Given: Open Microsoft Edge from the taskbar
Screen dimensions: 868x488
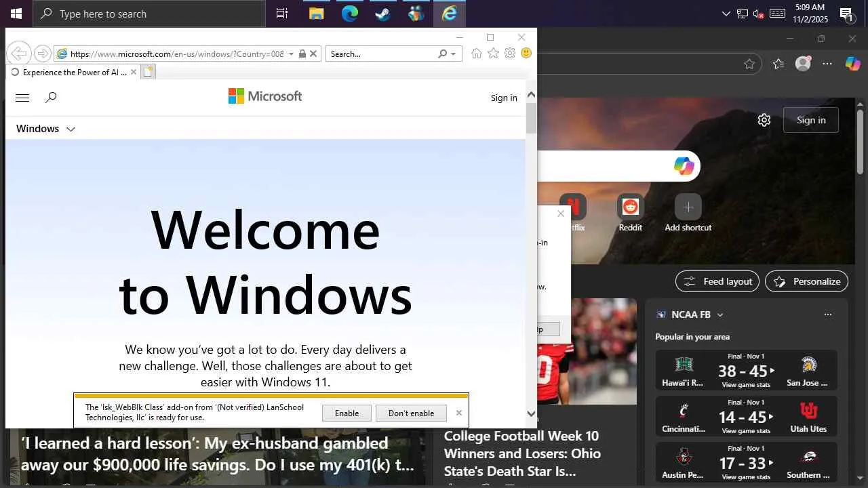Looking at the screenshot, I should tap(350, 14).
